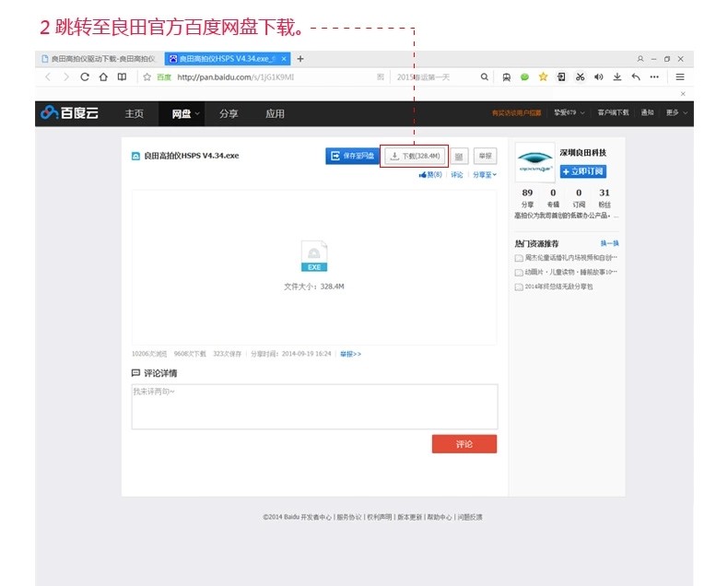Screen dimensions: 728x586
Task: Click 保存至网盘 blue button
Action: click(352, 156)
